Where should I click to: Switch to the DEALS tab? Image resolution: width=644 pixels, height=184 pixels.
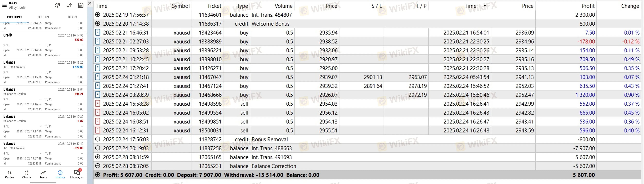click(x=72, y=17)
